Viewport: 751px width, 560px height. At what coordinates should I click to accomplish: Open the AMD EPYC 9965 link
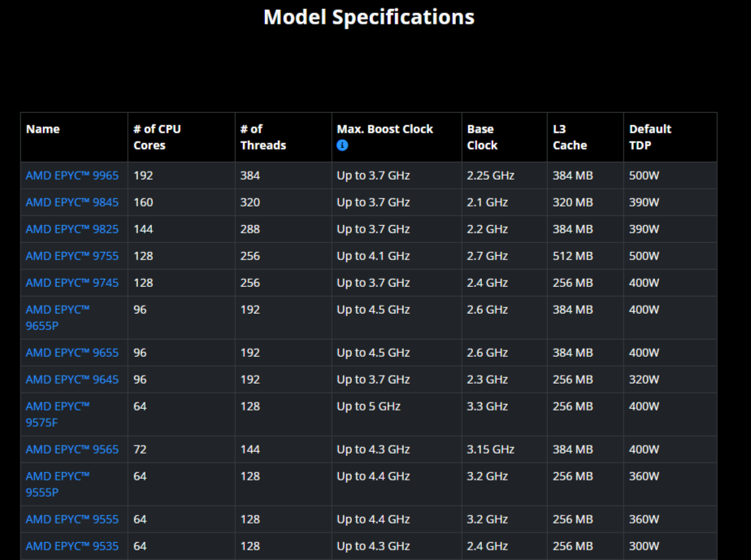pos(72,176)
